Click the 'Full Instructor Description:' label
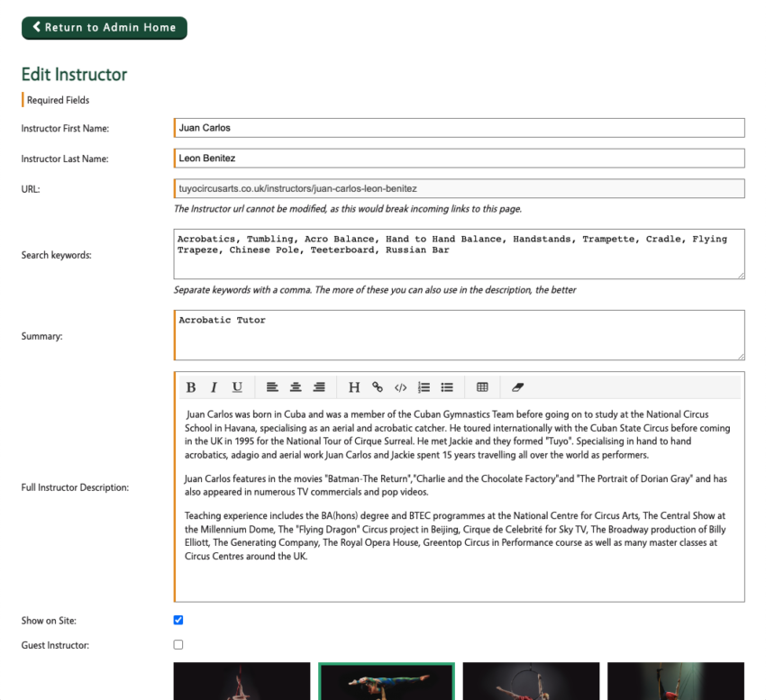The image size is (766, 700). coord(75,487)
